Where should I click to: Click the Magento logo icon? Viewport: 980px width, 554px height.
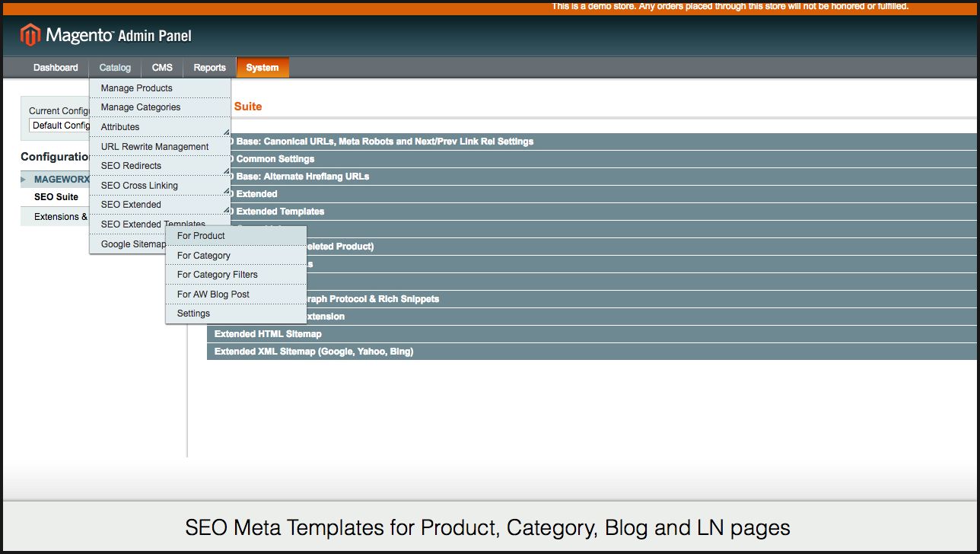30,35
